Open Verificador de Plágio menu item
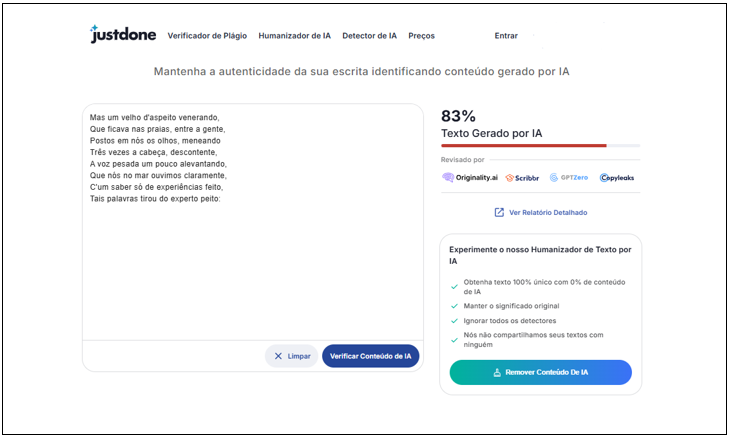This screenshot has height=435, width=731. 207,36
